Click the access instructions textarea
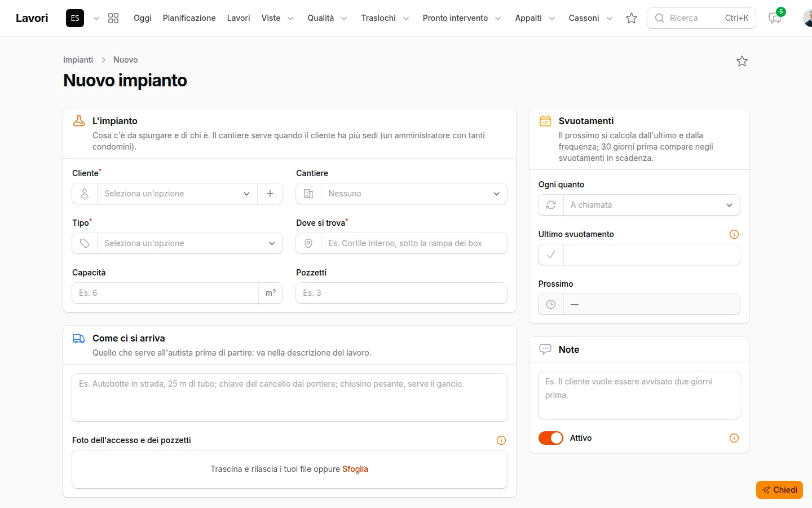Screen dimensions: 812x508 [x=289, y=397]
